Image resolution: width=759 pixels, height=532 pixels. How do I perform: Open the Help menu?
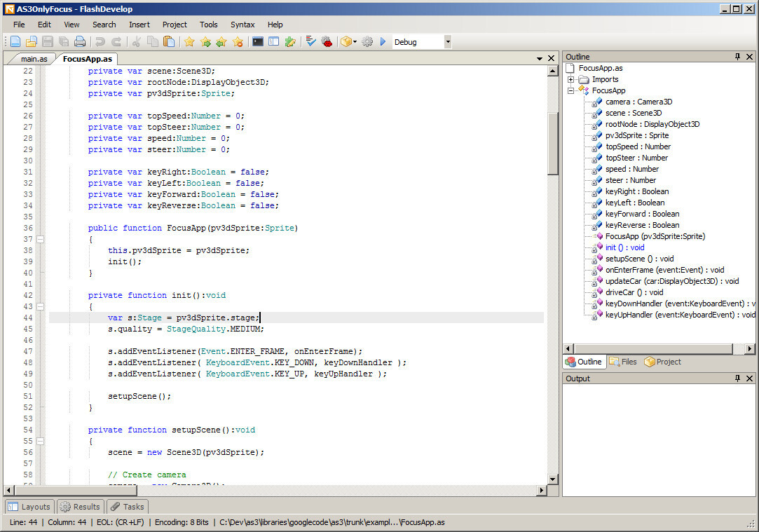(275, 25)
